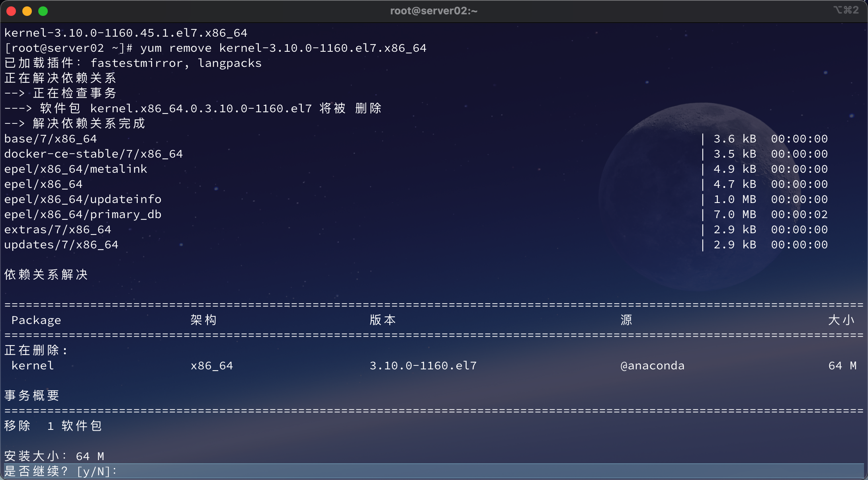
Task: Click the root@server02:~ window title
Action: [434, 11]
